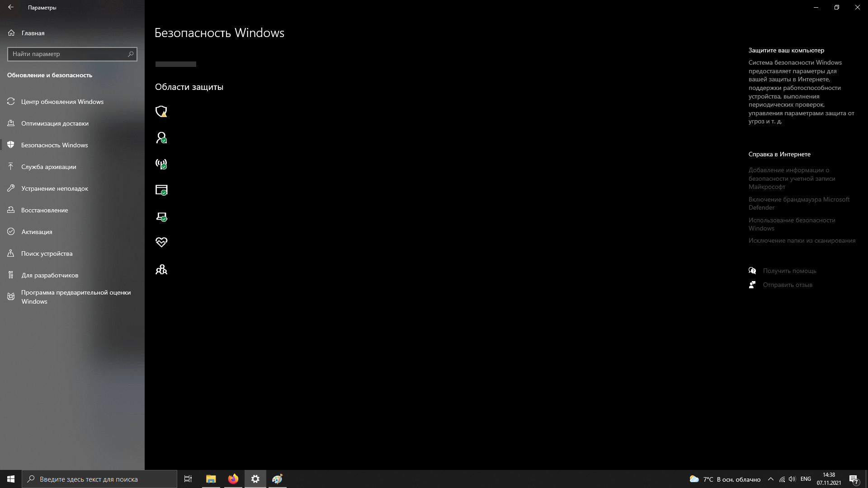Click the Главная home icon

(x=11, y=33)
